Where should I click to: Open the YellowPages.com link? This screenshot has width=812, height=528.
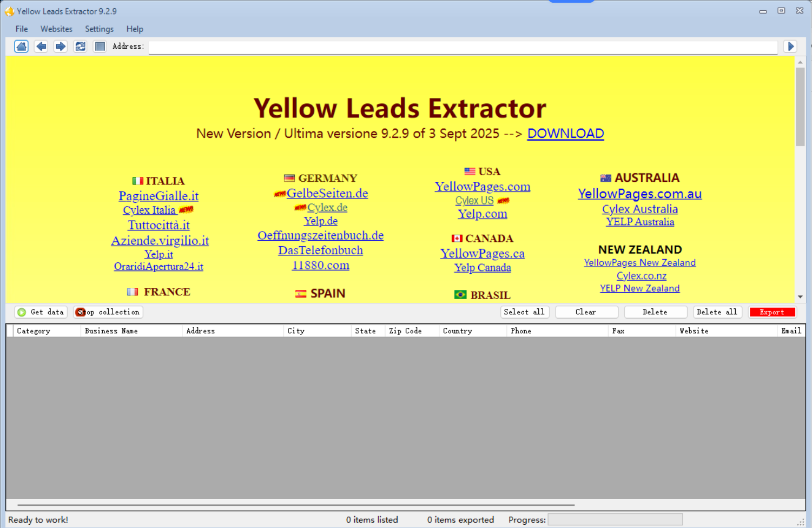483,187
